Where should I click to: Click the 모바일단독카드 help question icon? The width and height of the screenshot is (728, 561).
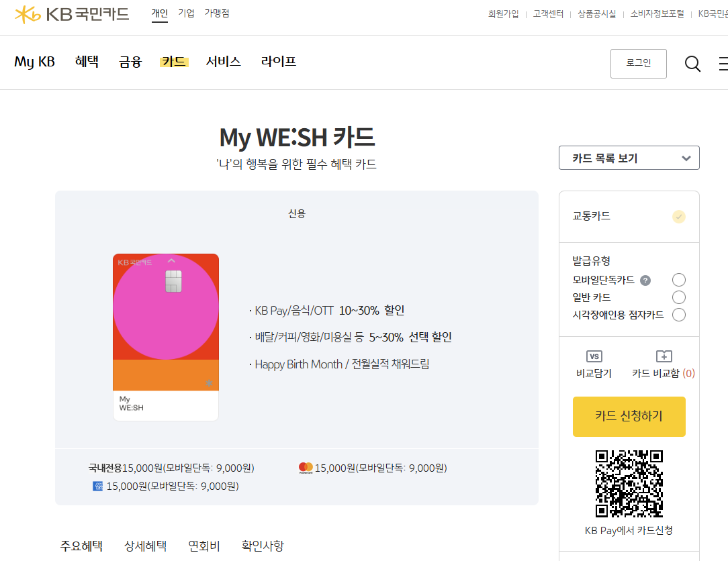[645, 280]
